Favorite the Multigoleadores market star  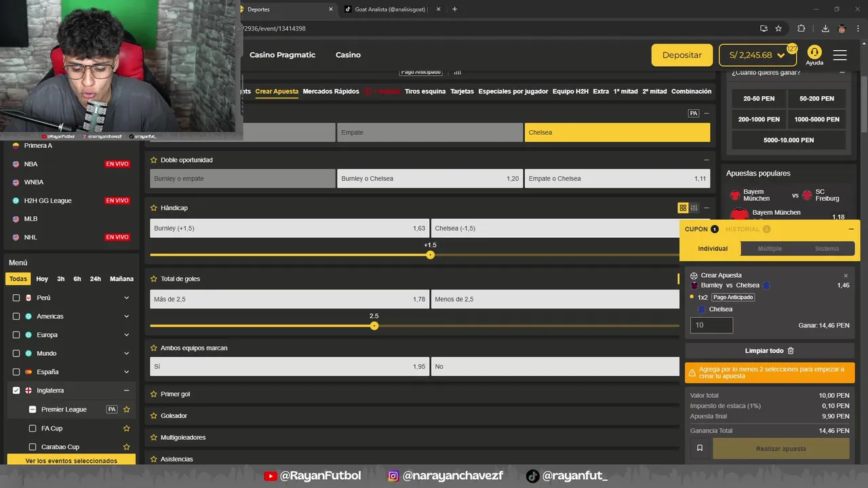tap(154, 437)
